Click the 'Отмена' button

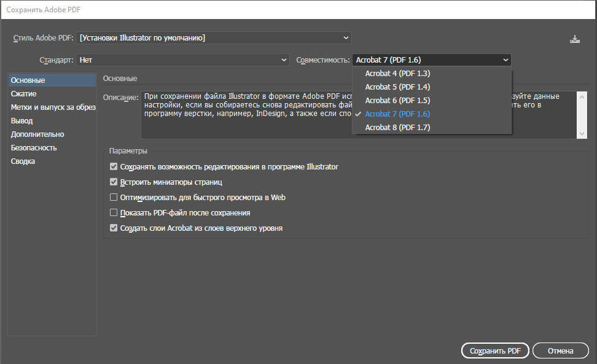[560, 350]
